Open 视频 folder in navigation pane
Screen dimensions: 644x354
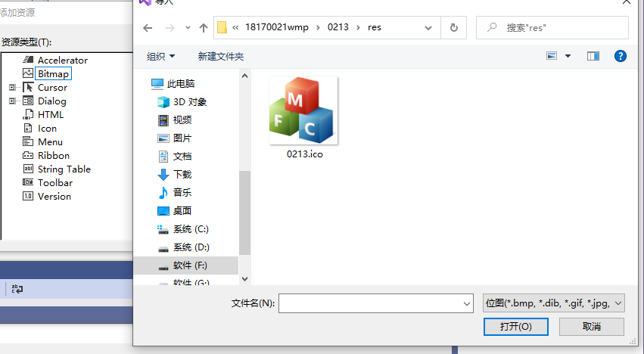(x=175, y=120)
